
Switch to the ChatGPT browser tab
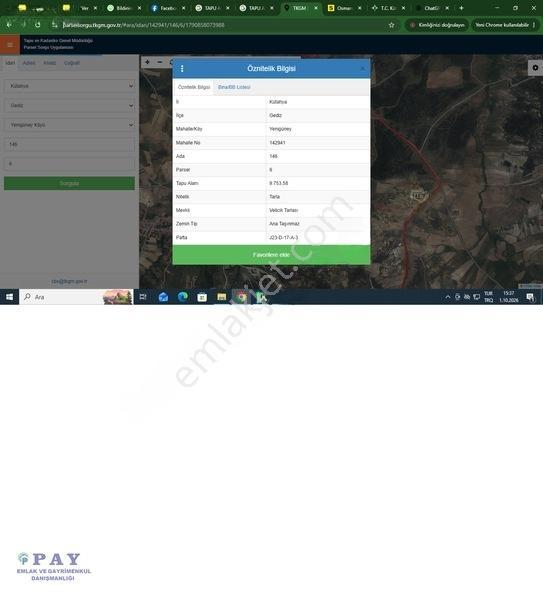point(432,8)
